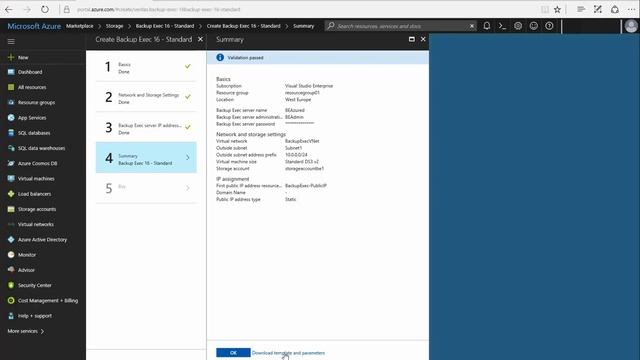The height and width of the screenshot is (360, 640).
Task: Select step 5 Buy
Action: tap(146, 188)
